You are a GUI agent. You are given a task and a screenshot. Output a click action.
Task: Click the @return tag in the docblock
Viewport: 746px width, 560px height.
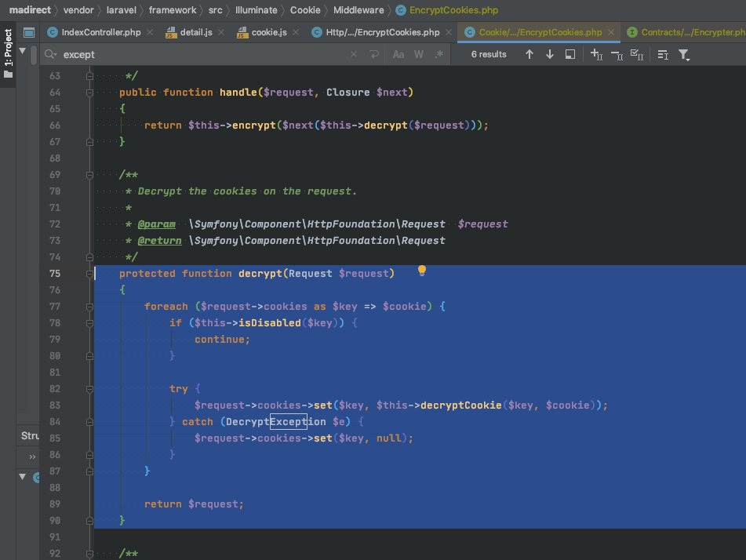tap(159, 241)
